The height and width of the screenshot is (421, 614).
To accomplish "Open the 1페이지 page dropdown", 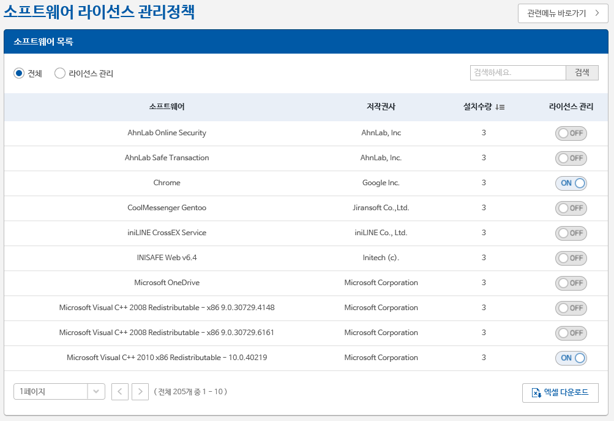I will (59, 391).
